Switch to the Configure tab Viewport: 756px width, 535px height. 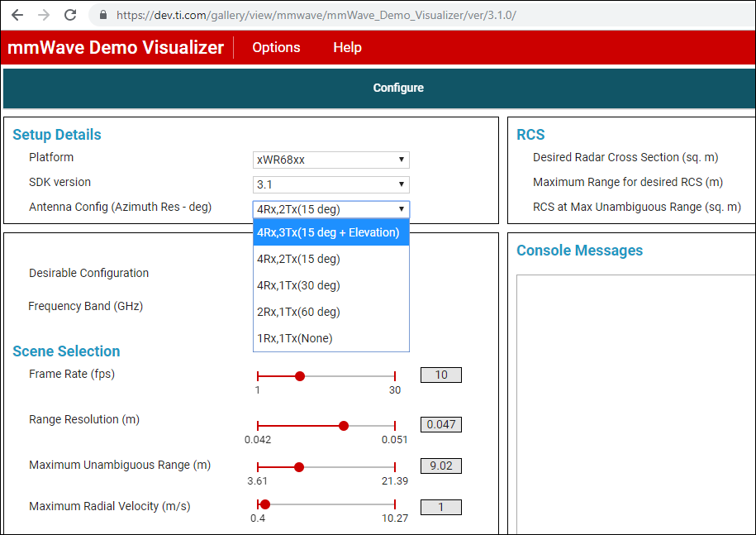click(398, 88)
